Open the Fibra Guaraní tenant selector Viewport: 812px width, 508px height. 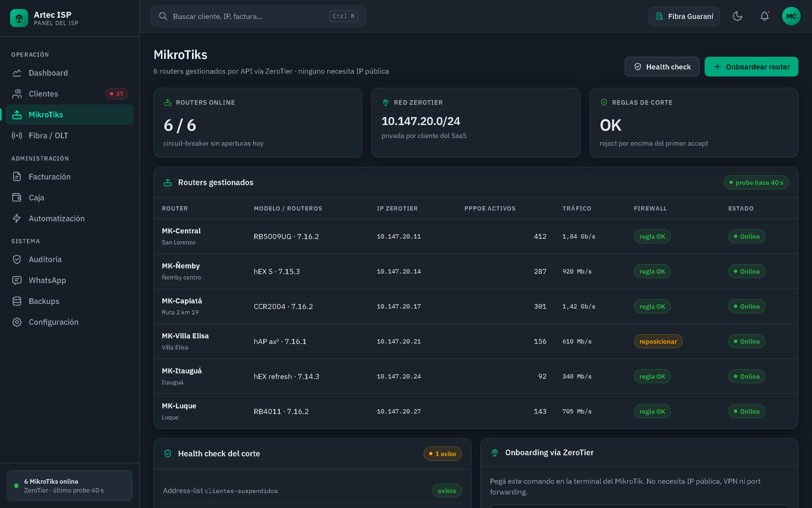[684, 16]
